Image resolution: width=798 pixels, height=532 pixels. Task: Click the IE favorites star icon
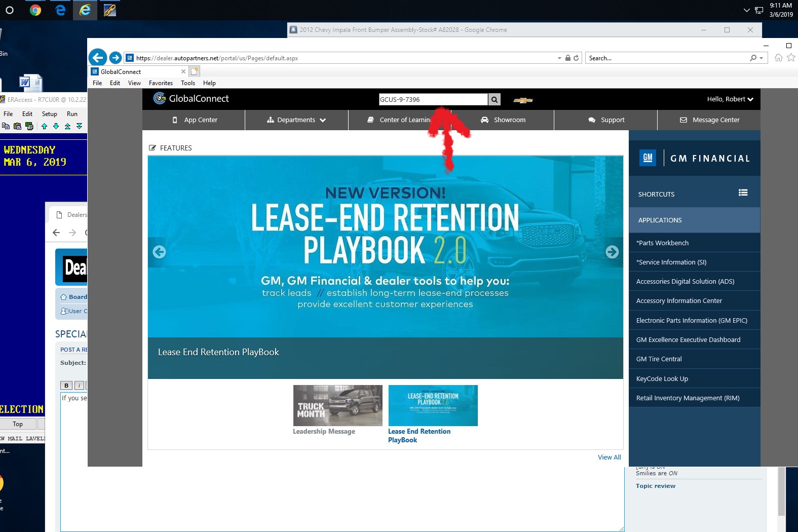[790, 58]
